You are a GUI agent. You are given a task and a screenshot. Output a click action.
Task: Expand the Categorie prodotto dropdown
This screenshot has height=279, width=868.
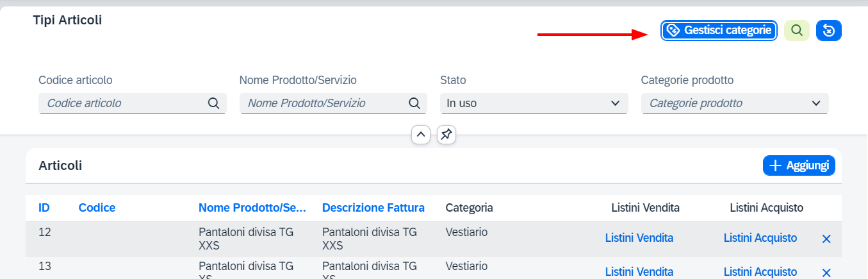point(735,103)
